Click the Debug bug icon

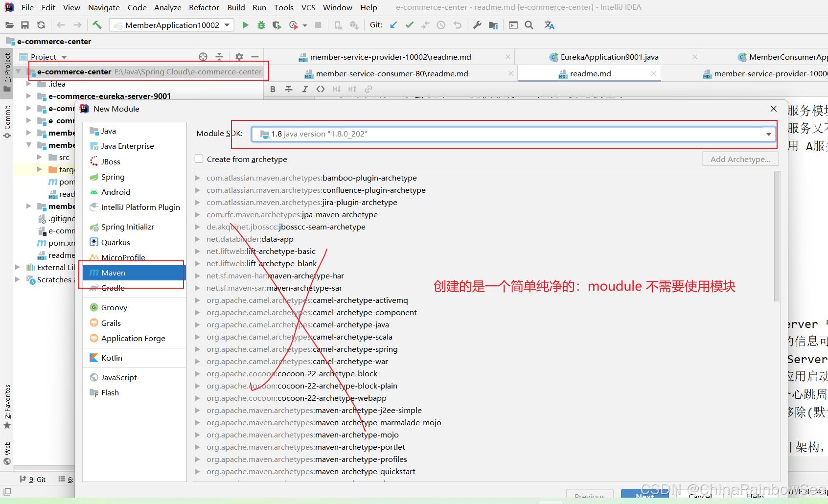261,25
